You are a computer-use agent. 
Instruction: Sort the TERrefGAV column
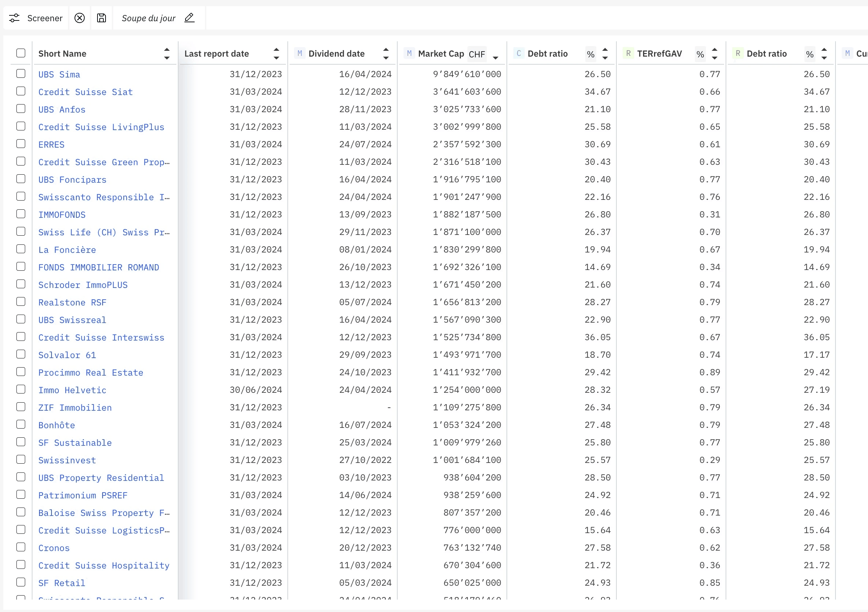715,54
